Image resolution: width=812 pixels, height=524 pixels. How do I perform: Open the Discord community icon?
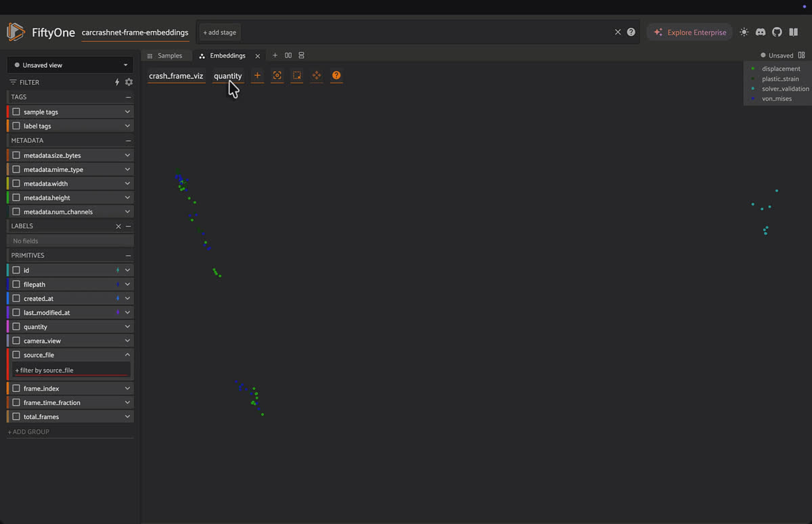click(761, 32)
